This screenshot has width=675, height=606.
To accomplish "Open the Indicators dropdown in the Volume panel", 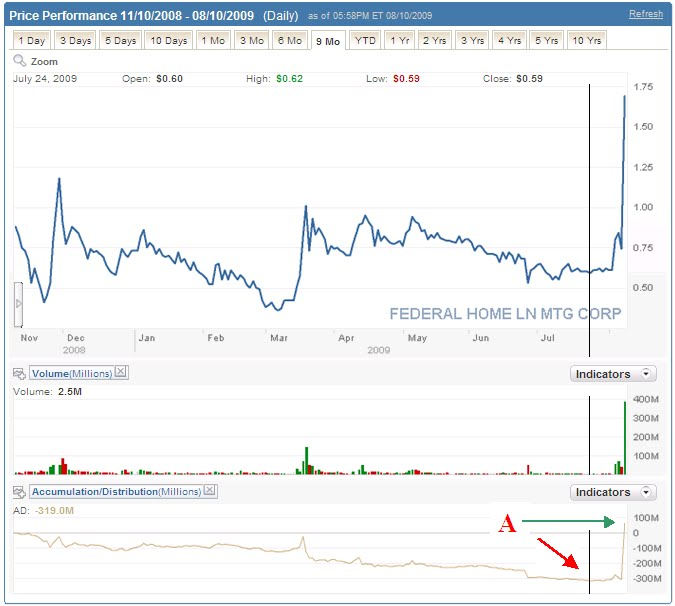I will (x=613, y=374).
